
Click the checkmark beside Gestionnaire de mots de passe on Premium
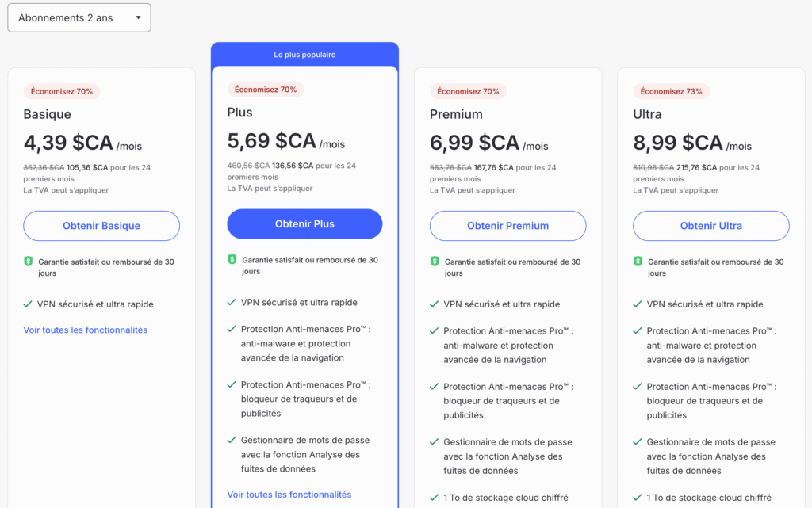click(x=434, y=442)
